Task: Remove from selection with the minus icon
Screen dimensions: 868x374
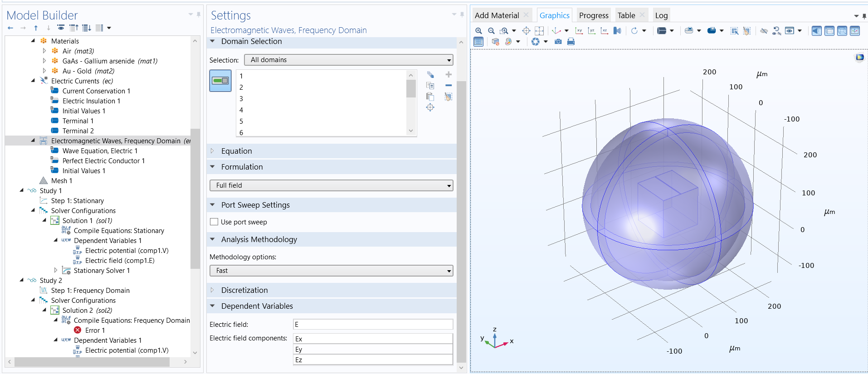Action: pyautogui.click(x=449, y=85)
